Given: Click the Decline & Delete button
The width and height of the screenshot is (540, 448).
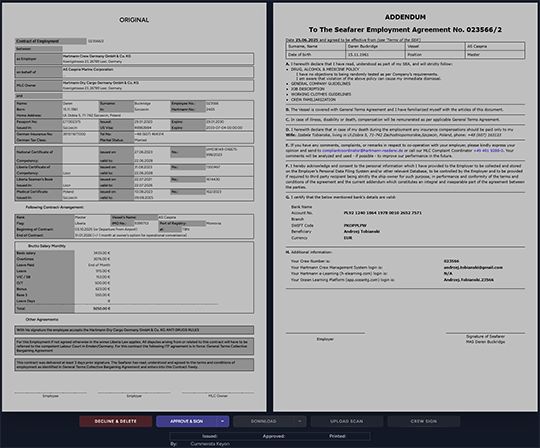Looking at the screenshot, I should (x=116, y=421).
